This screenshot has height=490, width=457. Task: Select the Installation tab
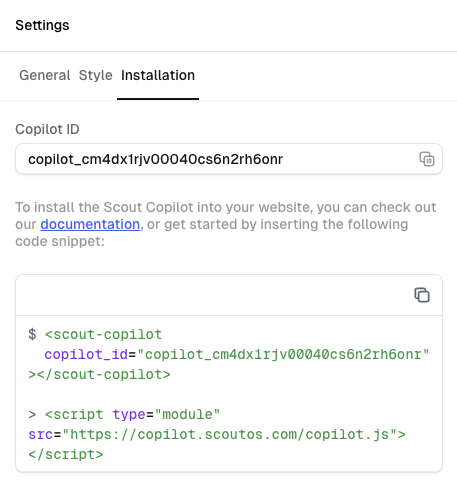(x=158, y=75)
